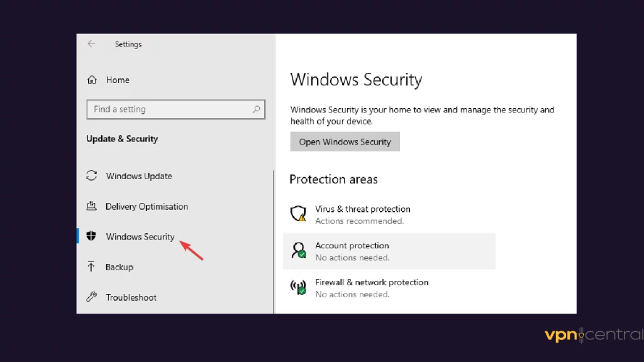Viewport: 644px width, 362px height.
Task: Click the Windows Security shield icon
Action: click(x=92, y=237)
